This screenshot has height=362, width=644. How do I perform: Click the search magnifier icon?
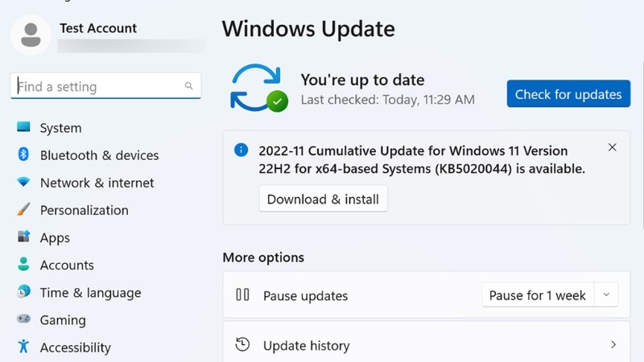[x=188, y=85]
